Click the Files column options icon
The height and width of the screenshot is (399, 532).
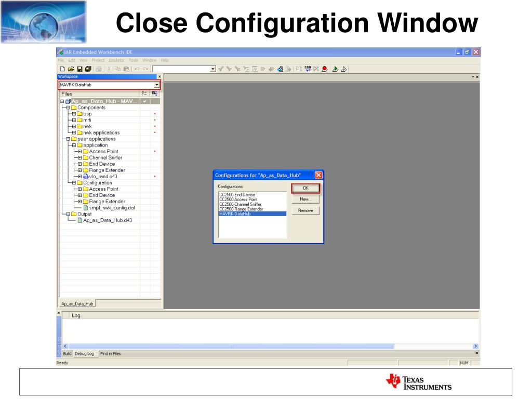(x=144, y=94)
